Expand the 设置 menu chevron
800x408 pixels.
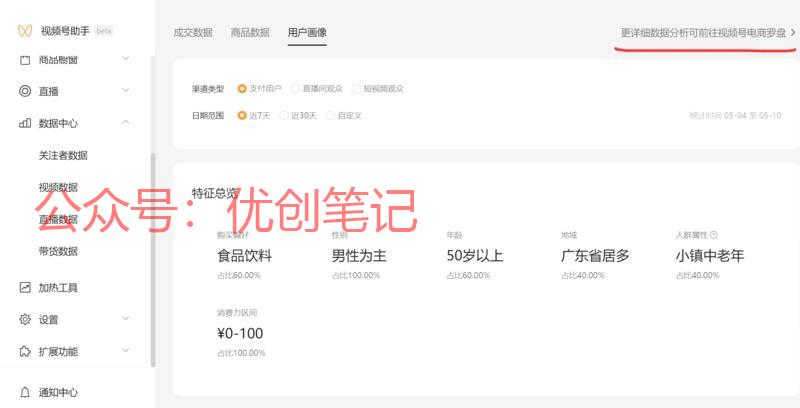[x=126, y=319]
